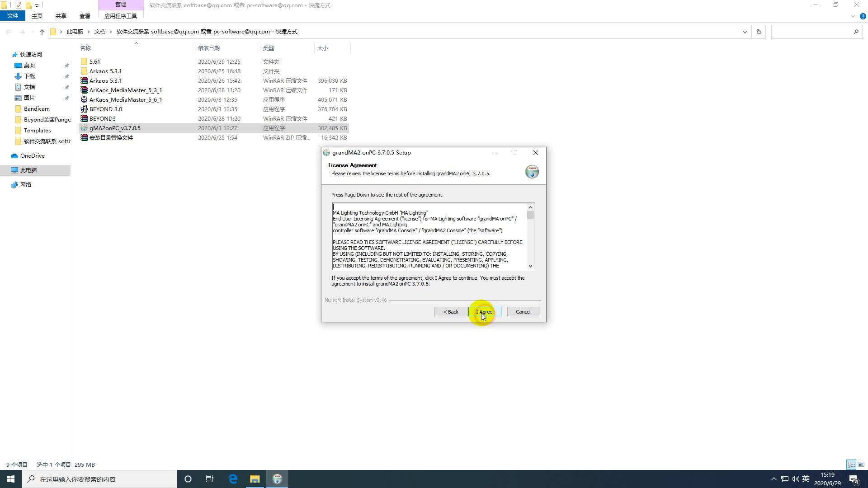Navigate up one folder level
The width and height of the screenshot is (868, 488).
pos(42,32)
